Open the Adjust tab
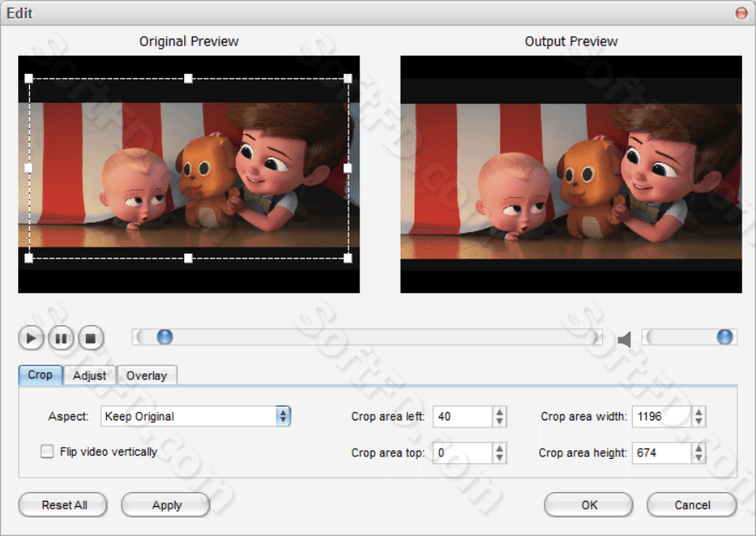The height and width of the screenshot is (536, 756). point(89,376)
